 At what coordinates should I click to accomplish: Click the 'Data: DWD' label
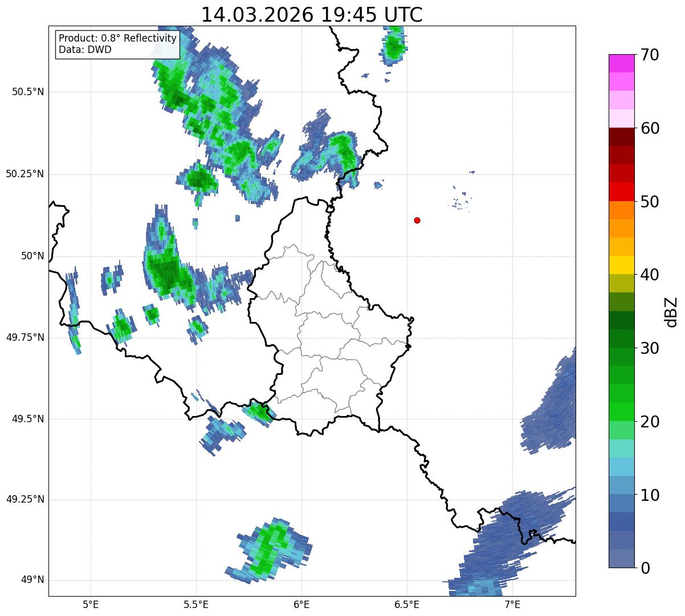[x=85, y=50]
